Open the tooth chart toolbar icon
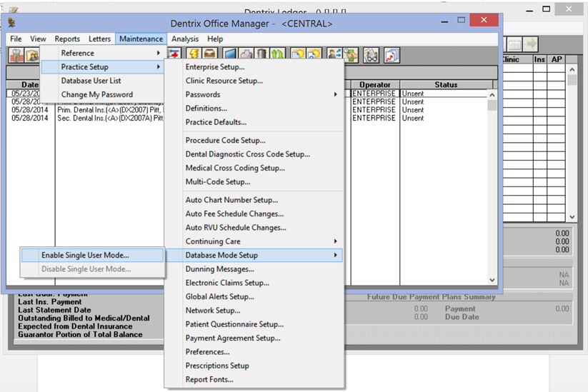Screen dimensions: 588x392 16,56
